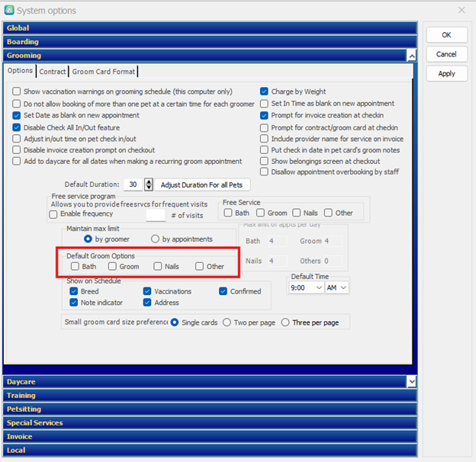The height and width of the screenshot is (462, 476).
Task: Click the OK button
Action: [x=446, y=35]
